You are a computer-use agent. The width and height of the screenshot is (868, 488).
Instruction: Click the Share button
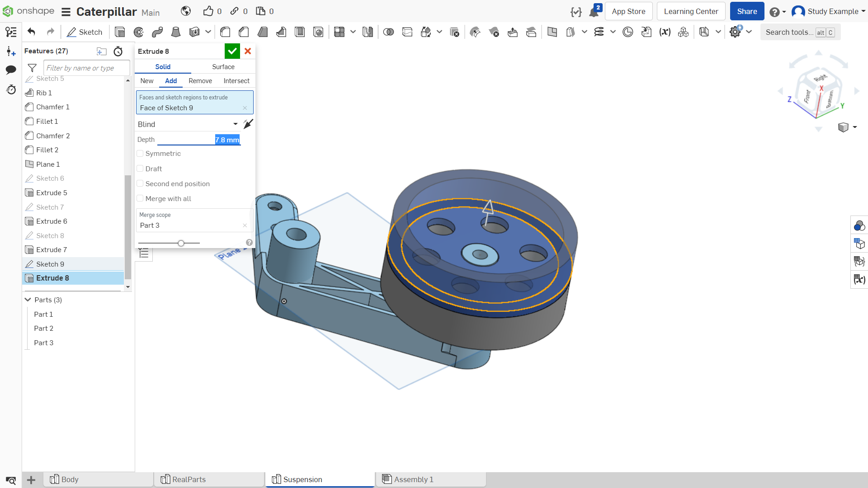(x=747, y=12)
